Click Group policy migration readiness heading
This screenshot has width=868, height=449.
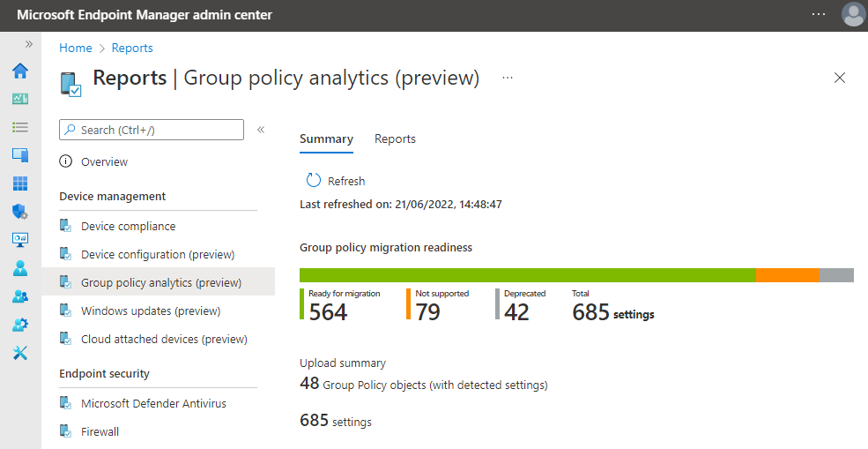(386, 248)
